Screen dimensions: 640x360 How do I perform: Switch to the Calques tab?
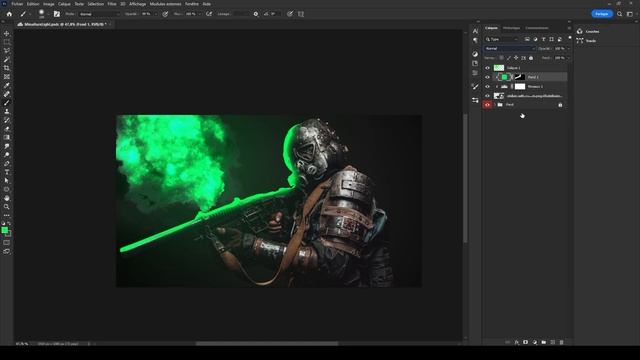pos(491,28)
